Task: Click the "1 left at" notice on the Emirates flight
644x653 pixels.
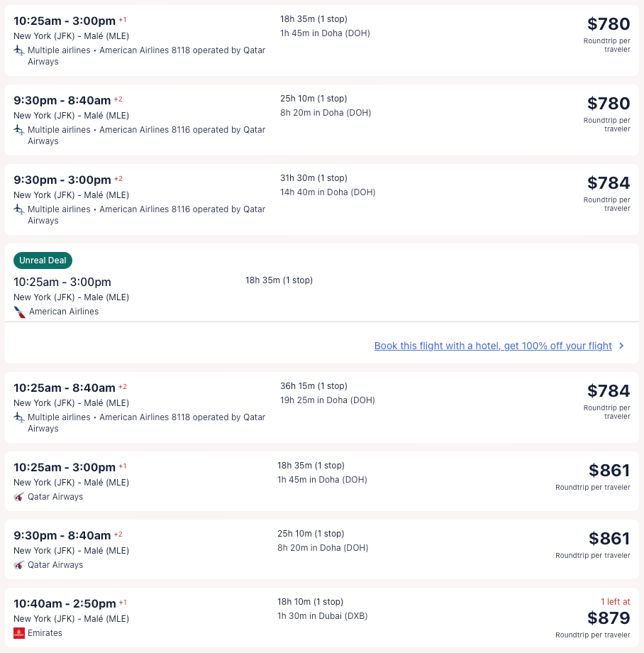Action: (614, 602)
